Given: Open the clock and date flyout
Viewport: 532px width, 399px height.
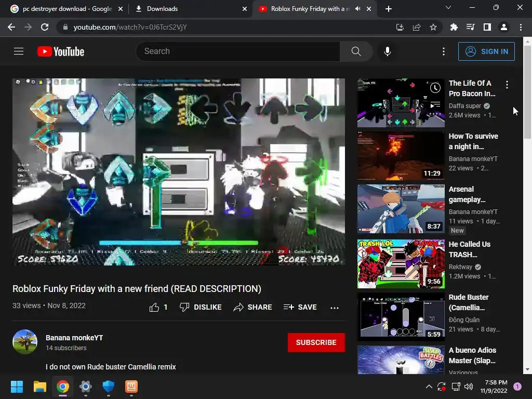Looking at the screenshot, I should pos(494,387).
